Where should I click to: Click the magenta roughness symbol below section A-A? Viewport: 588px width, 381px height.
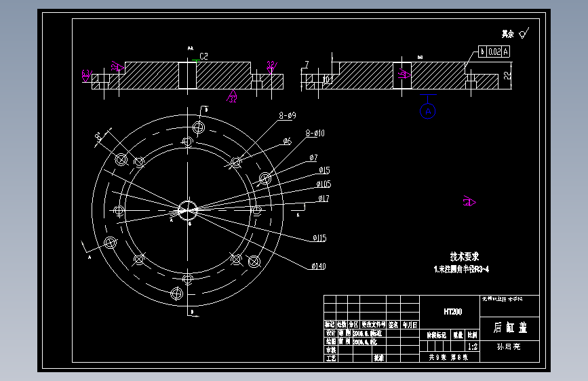pyautogui.click(x=232, y=97)
